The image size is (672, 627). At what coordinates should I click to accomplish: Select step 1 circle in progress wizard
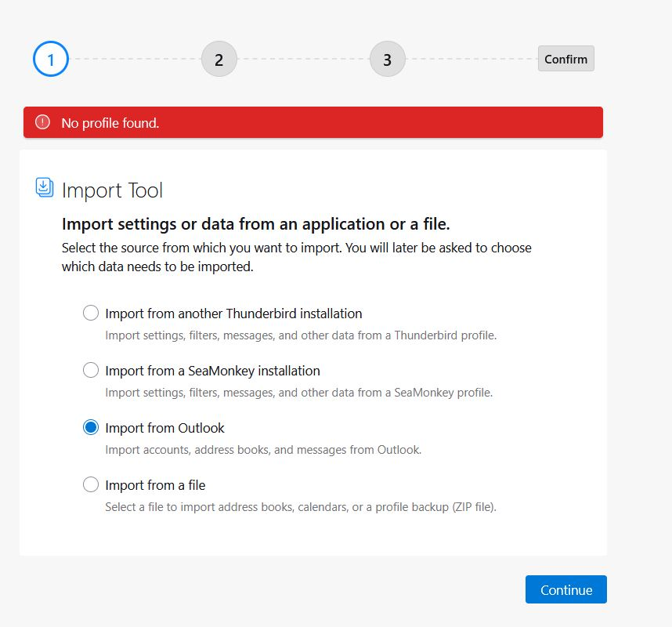51,60
